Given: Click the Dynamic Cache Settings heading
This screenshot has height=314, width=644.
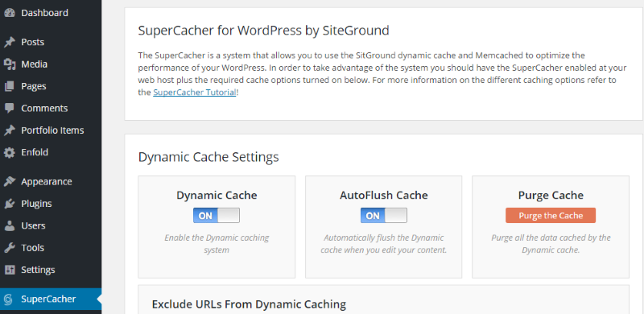Looking at the screenshot, I should pos(208,157).
